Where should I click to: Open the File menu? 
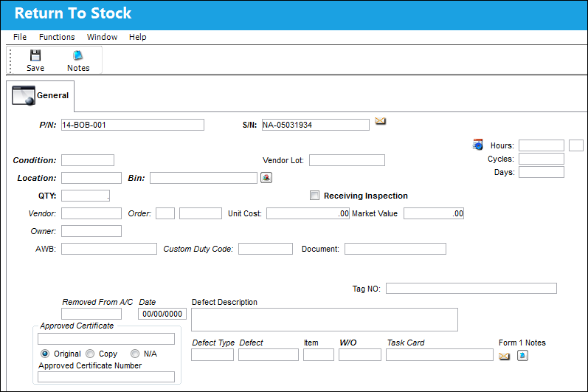coord(20,37)
